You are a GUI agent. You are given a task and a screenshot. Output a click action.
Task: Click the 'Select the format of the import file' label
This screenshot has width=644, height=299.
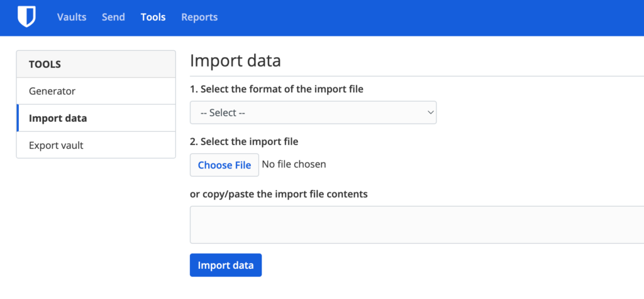277,89
